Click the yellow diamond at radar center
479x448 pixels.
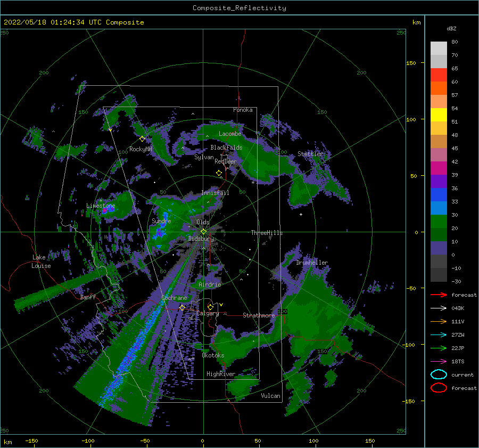[x=203, y=232]
